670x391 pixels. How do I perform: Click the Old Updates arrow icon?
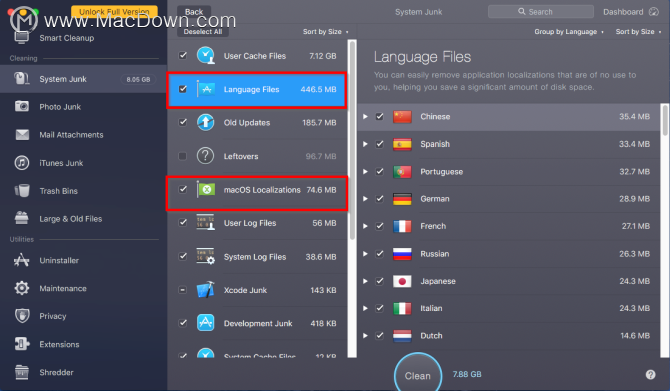coord(206,122)
